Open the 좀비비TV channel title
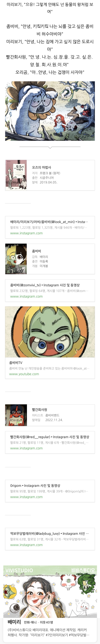Image resolution: width=100 pixels, height=644 pixels. [16, 363]
